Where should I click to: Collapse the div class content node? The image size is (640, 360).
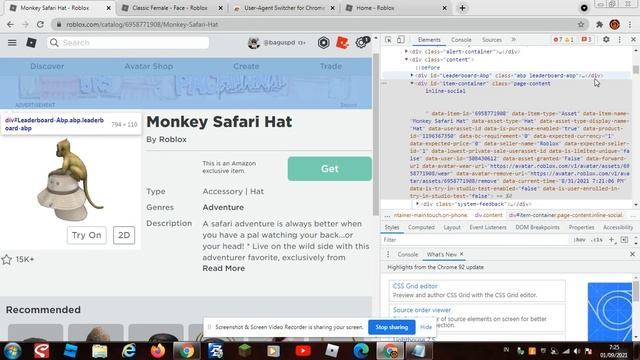point(406,60)
